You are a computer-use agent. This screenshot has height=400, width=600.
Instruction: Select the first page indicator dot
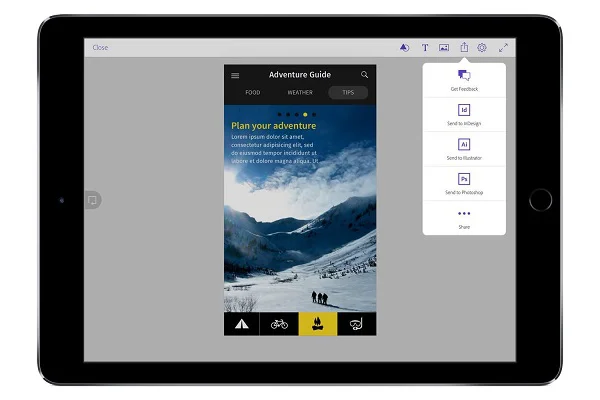[x=279, y=114]
